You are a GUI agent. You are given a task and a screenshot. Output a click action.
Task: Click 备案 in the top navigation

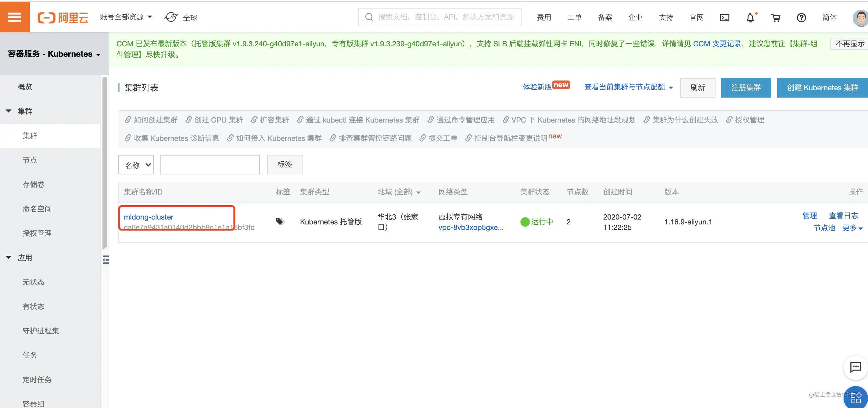(x=605, y=17)
